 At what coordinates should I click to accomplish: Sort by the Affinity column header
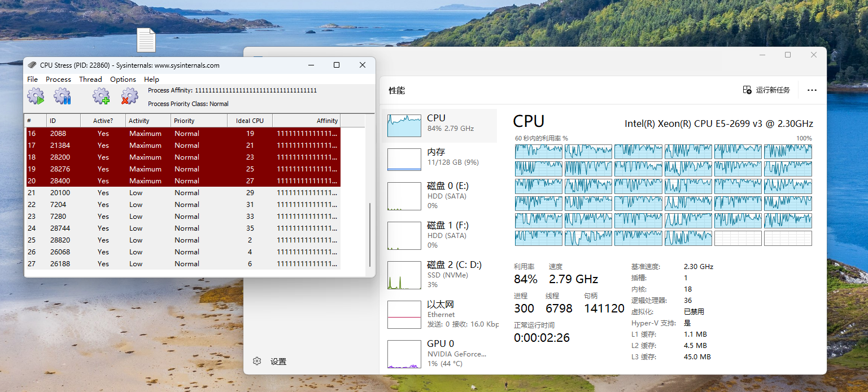coord(306,121)
